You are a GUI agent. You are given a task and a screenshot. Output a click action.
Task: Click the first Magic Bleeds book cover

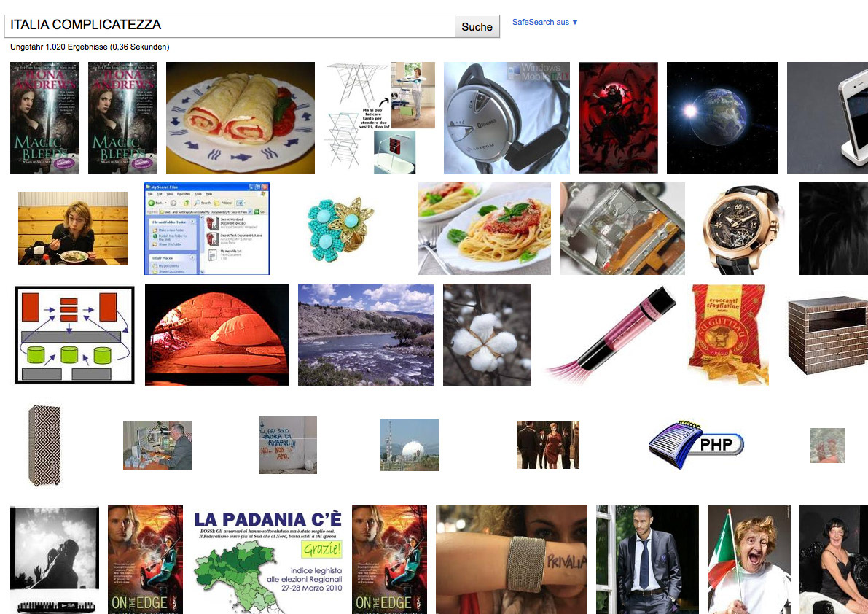pos(45,117)
